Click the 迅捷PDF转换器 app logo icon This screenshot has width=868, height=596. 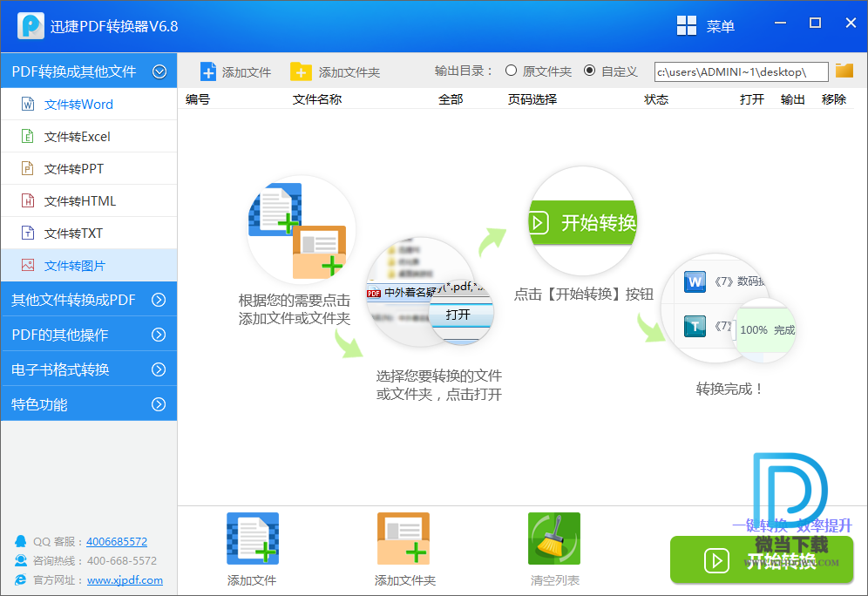click(31, 26)
